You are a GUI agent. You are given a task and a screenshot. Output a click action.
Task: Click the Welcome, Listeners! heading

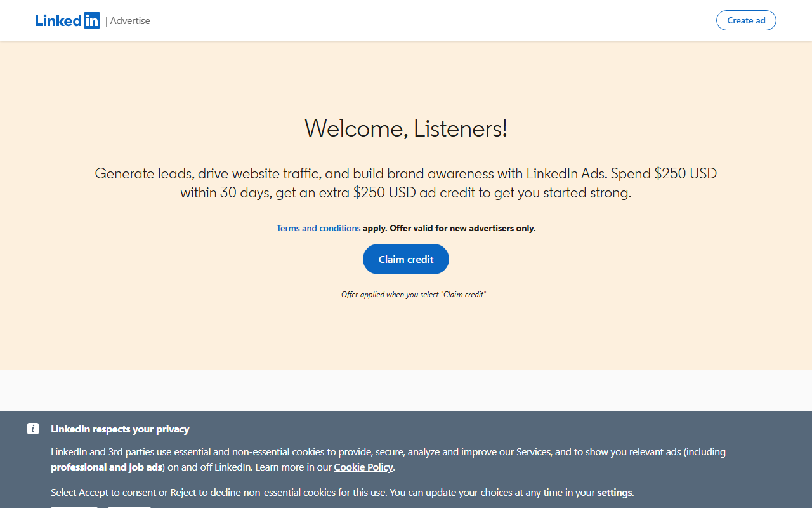tap(406, 128)
